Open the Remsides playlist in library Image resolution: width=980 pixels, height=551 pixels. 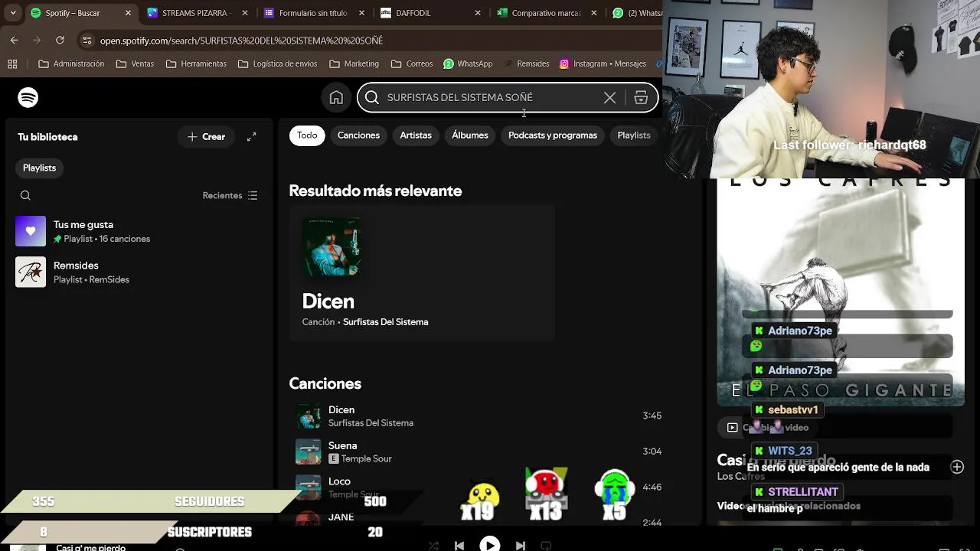click(x=138, y=272)
